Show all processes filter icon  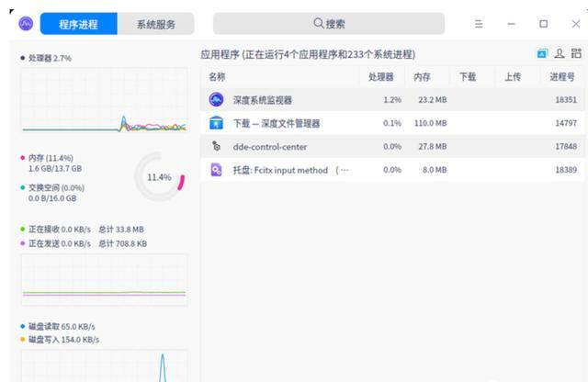(x=576, y=53)
